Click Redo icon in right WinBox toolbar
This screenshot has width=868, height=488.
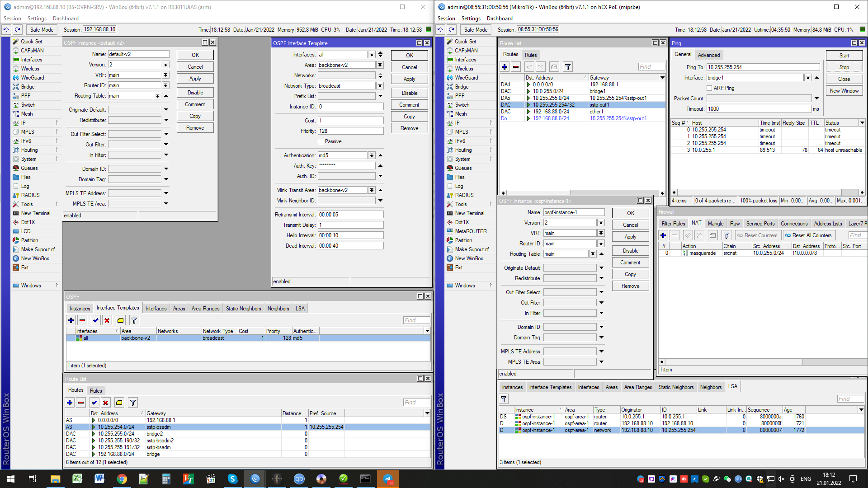point(451,30)
